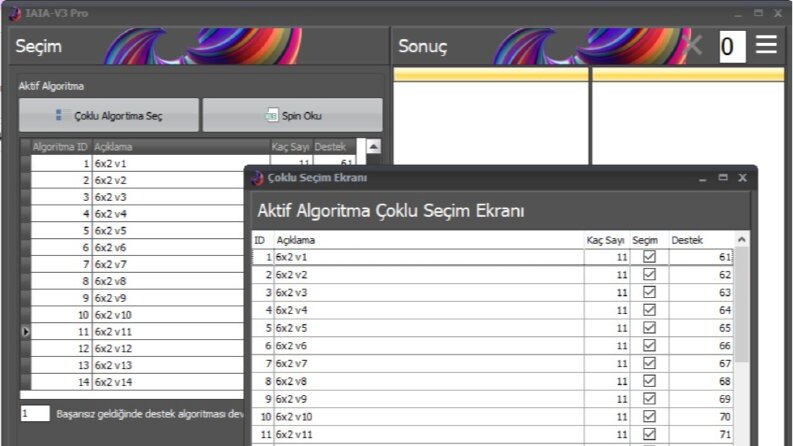Click Destek value 70 in dialog
This screenshot has width=793, height=446.
[700, 417]
